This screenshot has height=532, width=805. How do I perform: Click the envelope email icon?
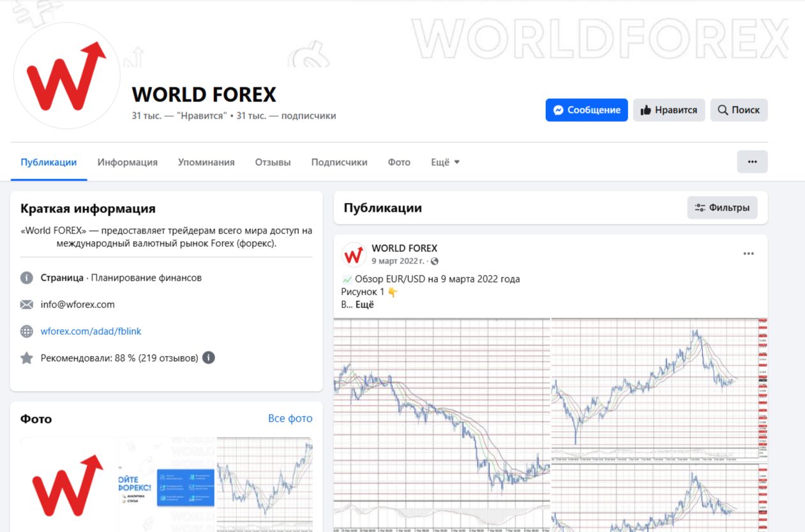(x=26, y=305)
